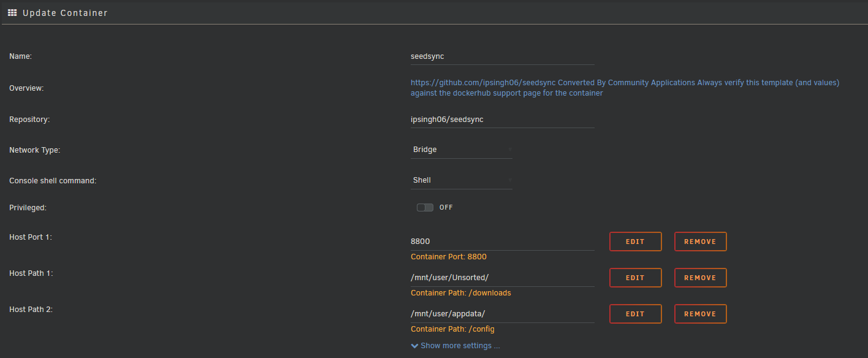Remove the Host Port 1 mapping
The image size is (868, 358).
click(700, 241)
